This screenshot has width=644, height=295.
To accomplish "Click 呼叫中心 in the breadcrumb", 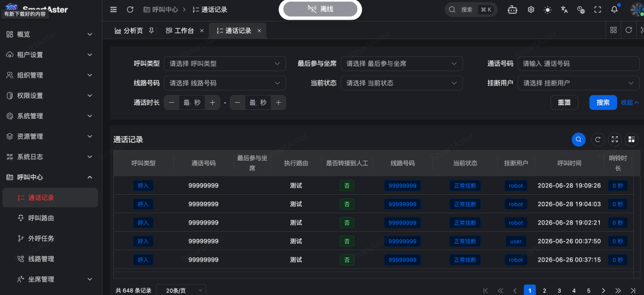I will point(160,10).
